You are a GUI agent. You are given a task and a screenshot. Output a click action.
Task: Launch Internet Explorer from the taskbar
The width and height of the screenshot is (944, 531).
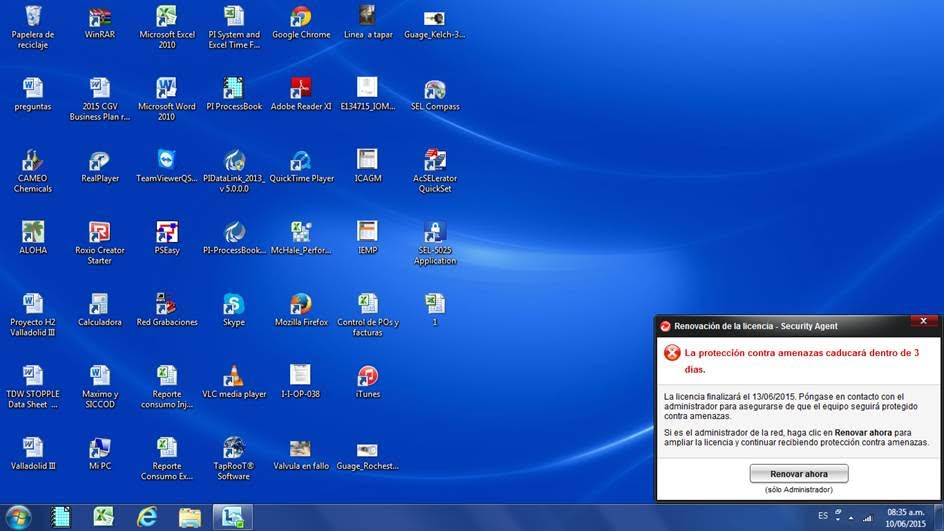(147, 517)
